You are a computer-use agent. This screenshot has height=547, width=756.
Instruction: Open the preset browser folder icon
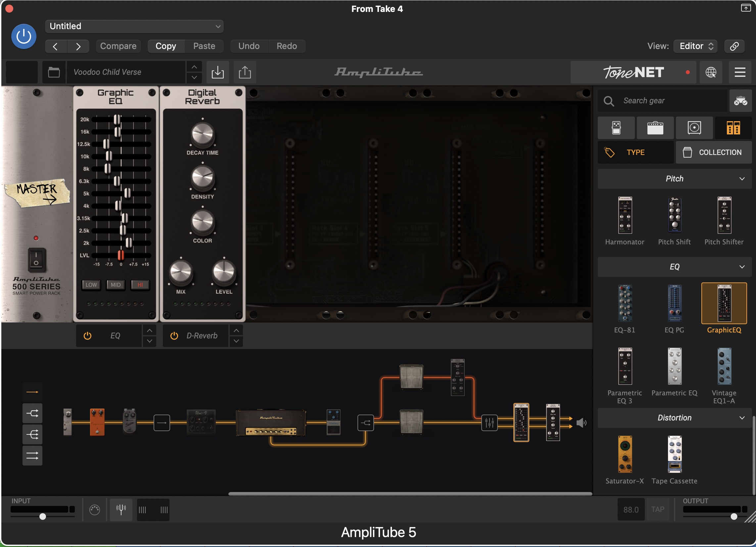(54, 72)
